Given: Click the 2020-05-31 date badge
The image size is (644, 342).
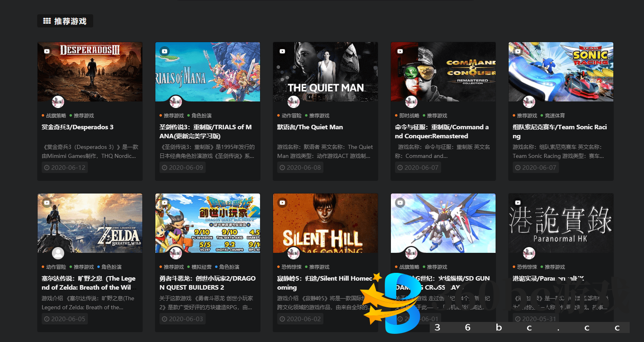Looking at the screenshot, I should [536, 319].
